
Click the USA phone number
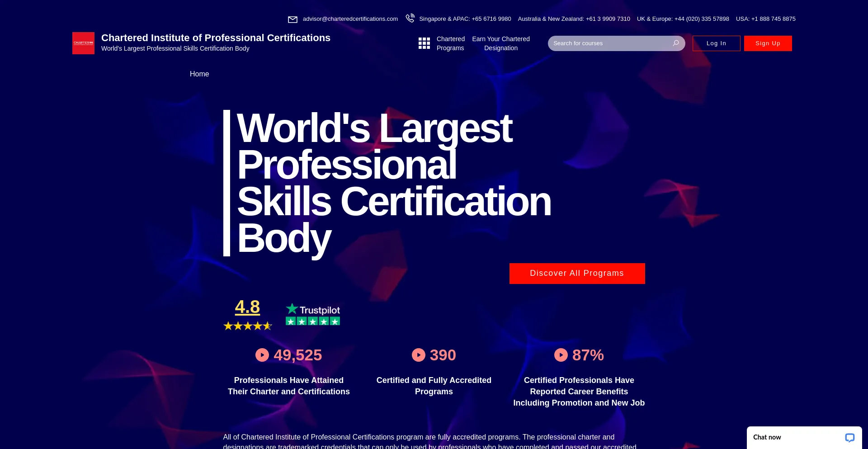pos(766,19)
